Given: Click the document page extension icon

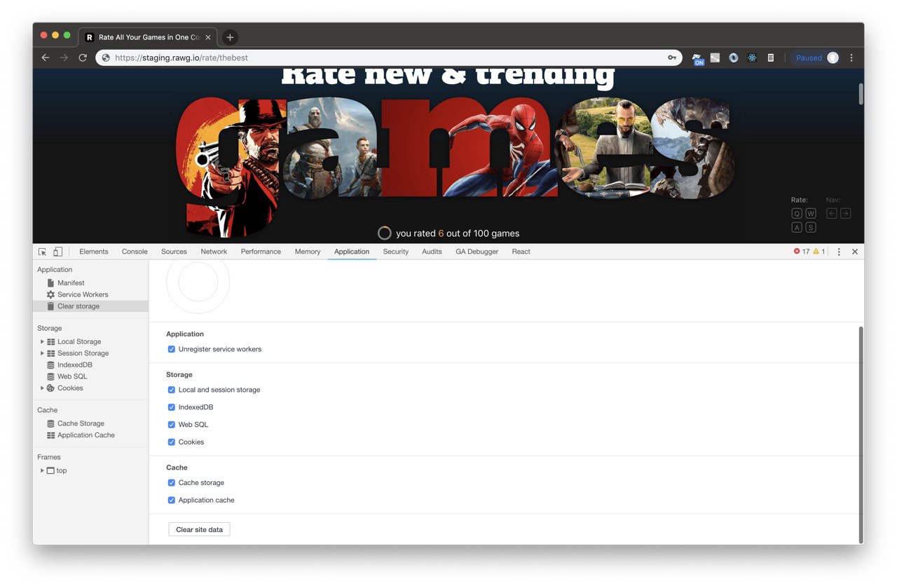Looking at the screenshot, I should 770,58.
